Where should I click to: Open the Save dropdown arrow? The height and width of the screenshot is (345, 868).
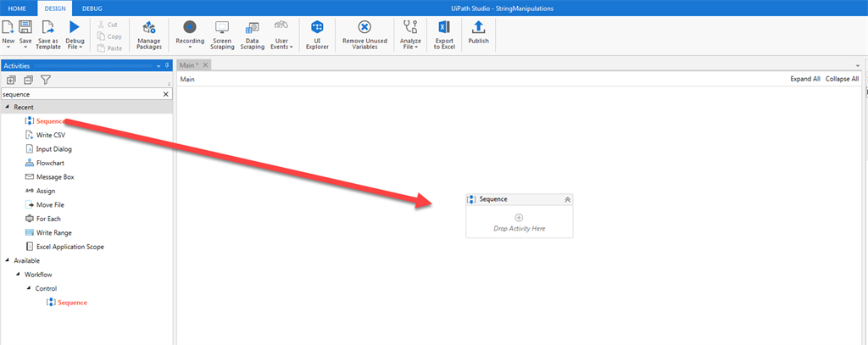coord(25,47)
